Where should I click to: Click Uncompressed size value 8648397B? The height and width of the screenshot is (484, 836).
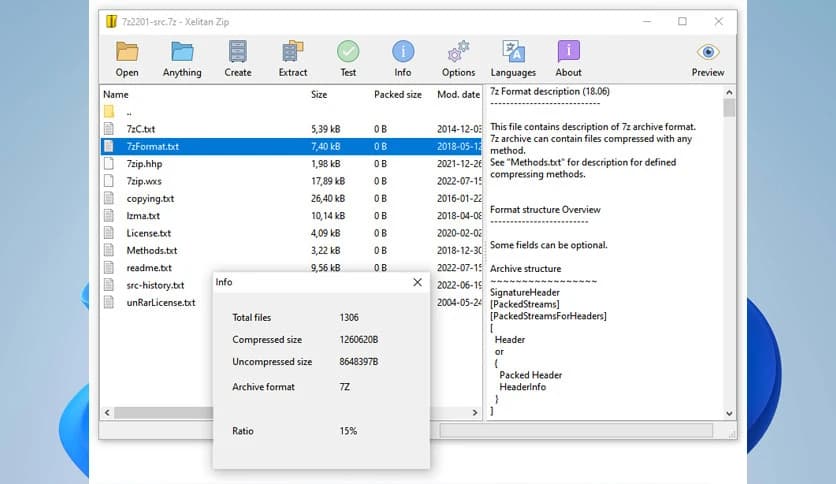(x=359, y=361)
